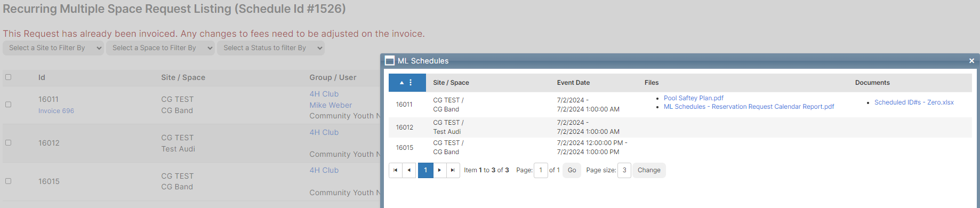The height and width of the screenshot is (208, 980).
Task: Focus the Page size input field
Action: pos(624,170)
